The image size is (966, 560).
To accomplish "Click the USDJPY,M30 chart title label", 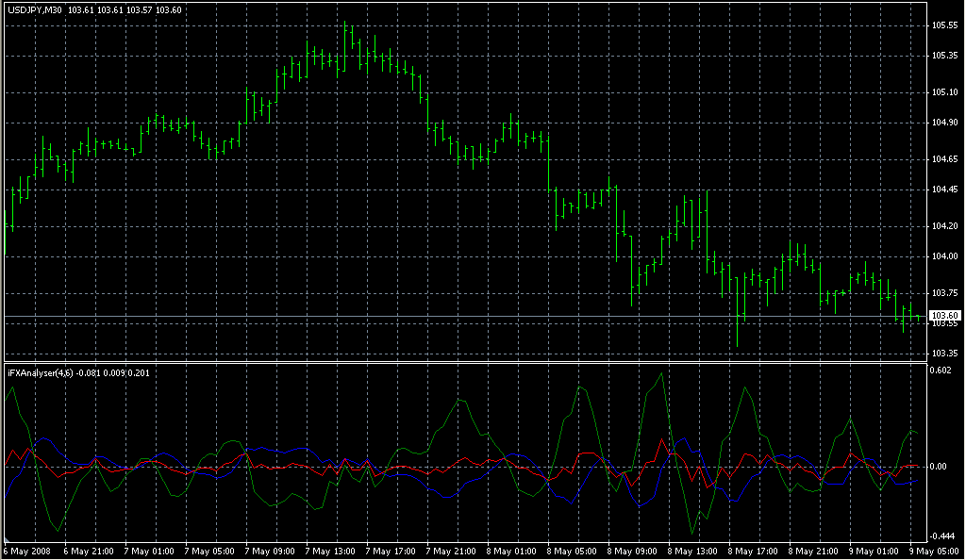I will click(35, 8).
